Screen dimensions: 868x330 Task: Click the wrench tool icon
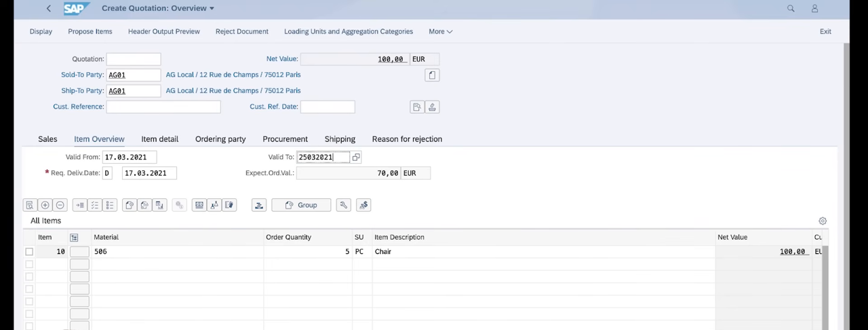pos(343,205)
